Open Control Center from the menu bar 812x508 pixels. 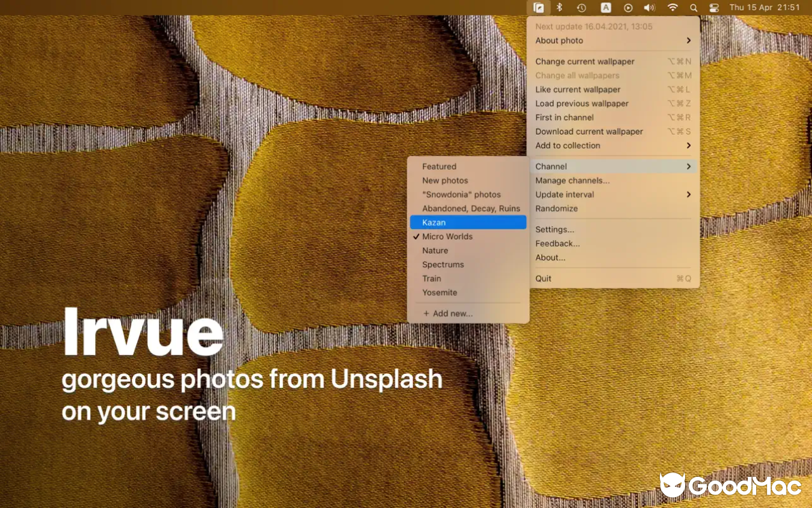pos(714,8)
